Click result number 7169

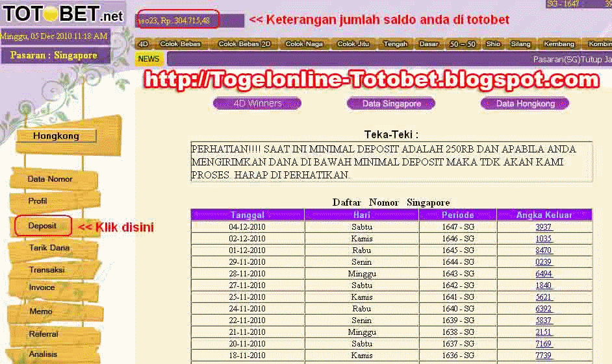tap(544, 344)
